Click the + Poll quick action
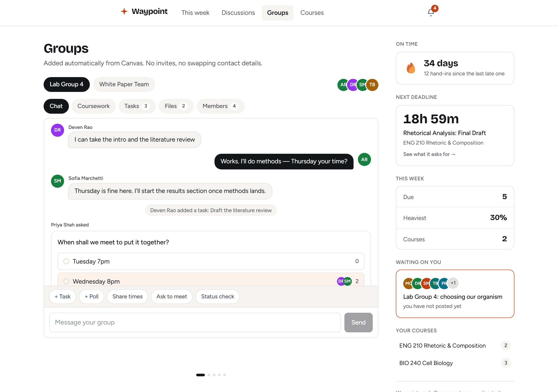 coord(91,297)
